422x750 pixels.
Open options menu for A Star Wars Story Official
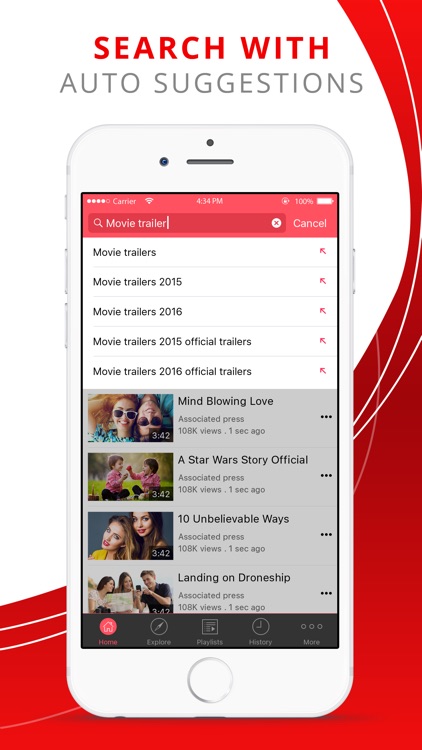click(326, 475)
